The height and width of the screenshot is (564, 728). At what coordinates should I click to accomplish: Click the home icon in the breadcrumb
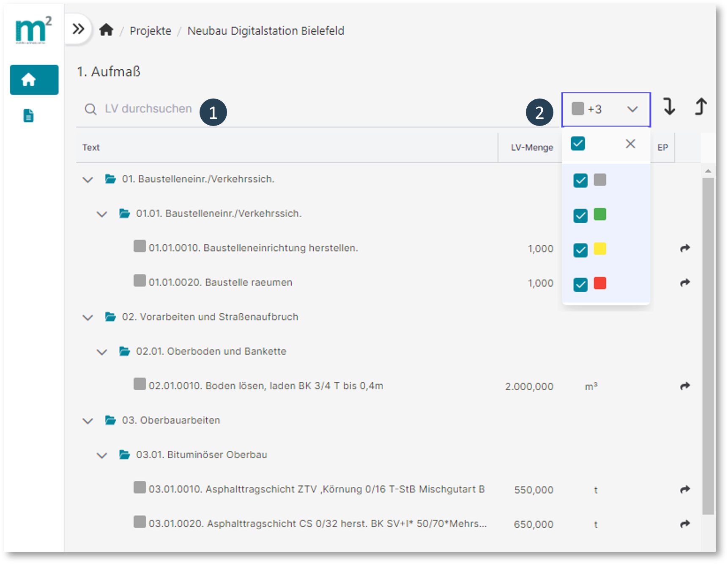click(x=106, y=30)
